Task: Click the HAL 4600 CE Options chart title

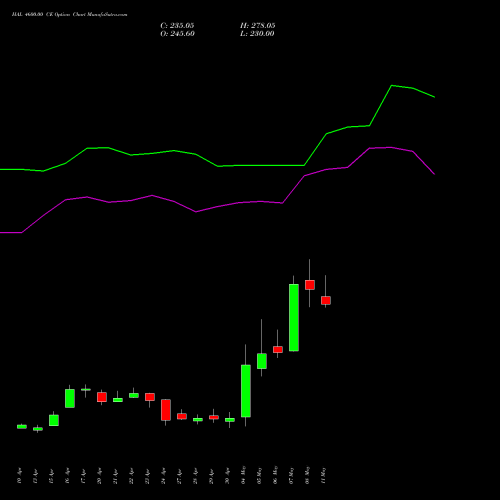Action: coord(69,15)
